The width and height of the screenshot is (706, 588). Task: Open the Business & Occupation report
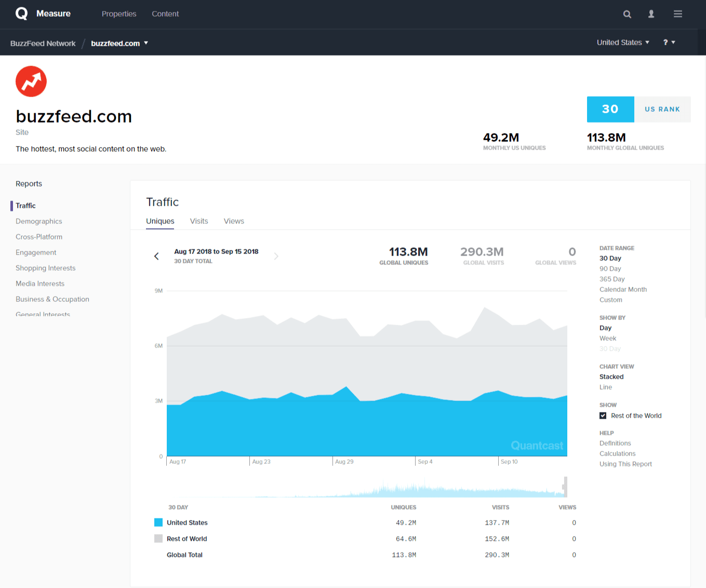(x=52, y=299)
